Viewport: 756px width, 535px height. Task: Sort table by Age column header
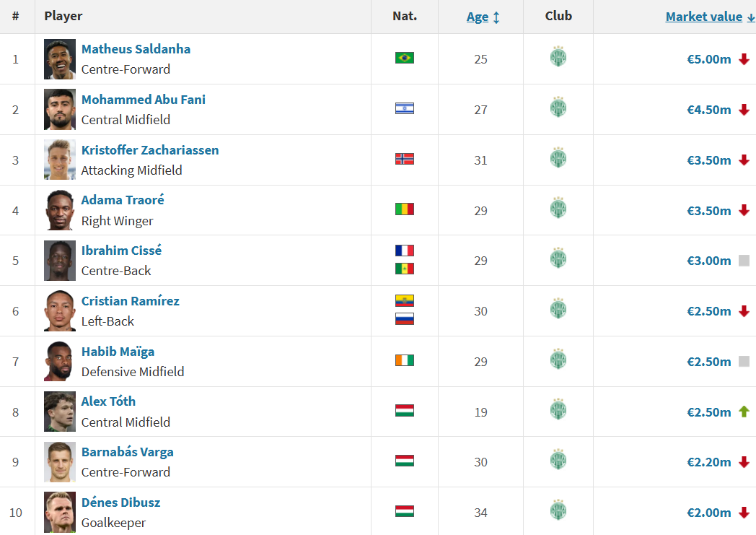click(x=478, y=17)
